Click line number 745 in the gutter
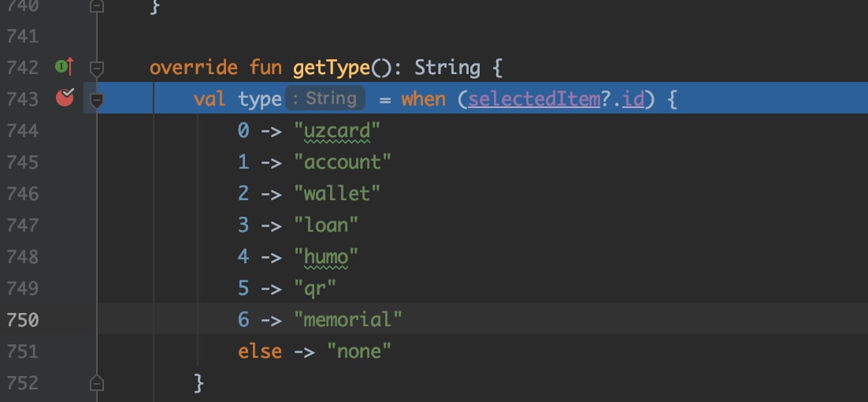This screenshot has width=868, height=402. click(23, 162)
